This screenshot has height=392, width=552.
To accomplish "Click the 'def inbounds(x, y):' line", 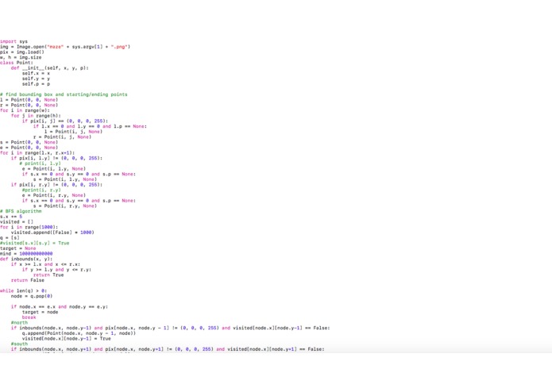I will pyautogui.click(x=26, y=259).
